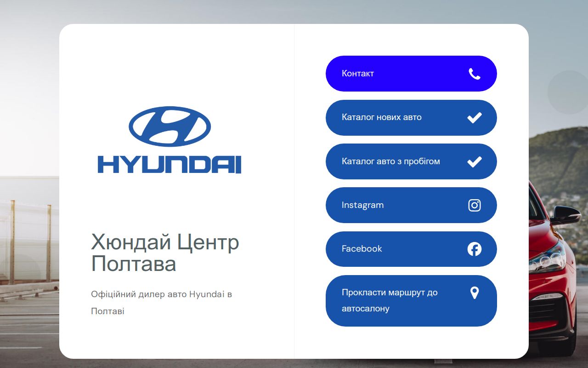Open Каталог нових авто link
The width and height of the screenshot is (588, 368).
[411, 118]
